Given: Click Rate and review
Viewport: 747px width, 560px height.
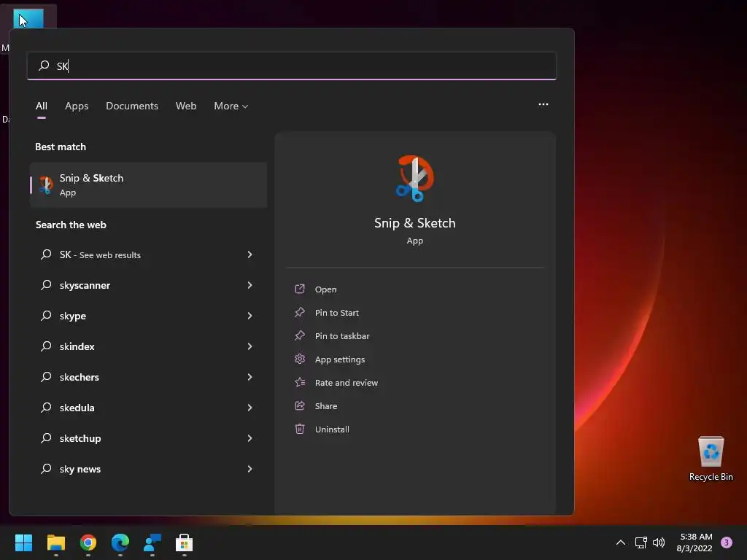Looking at the screenshot, I should point(347,382).
